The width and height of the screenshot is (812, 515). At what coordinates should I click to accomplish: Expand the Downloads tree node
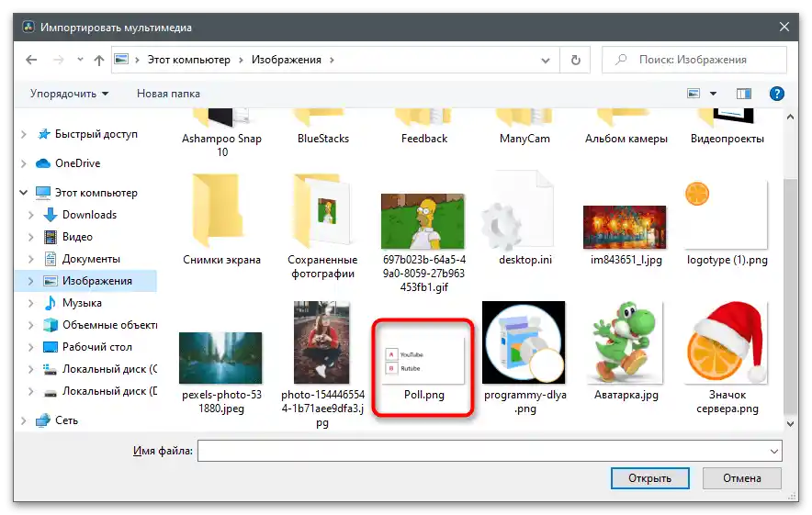tap(31, 215)
